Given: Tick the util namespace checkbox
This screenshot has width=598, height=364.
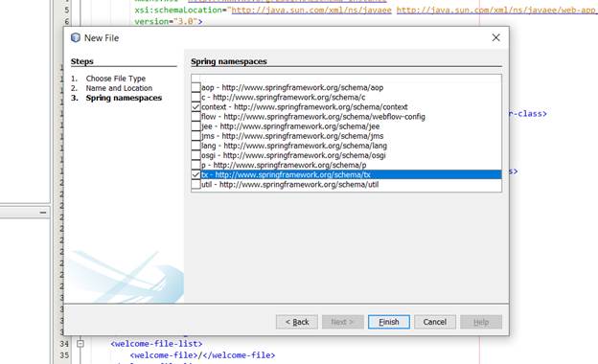Looking at the screenshot, I should (x=195, y=185).
